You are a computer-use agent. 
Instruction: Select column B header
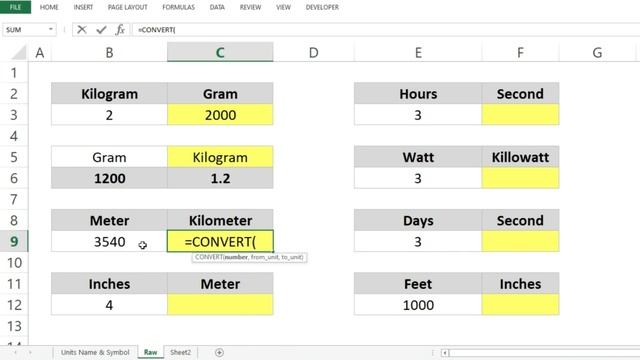tap(109, 53)
